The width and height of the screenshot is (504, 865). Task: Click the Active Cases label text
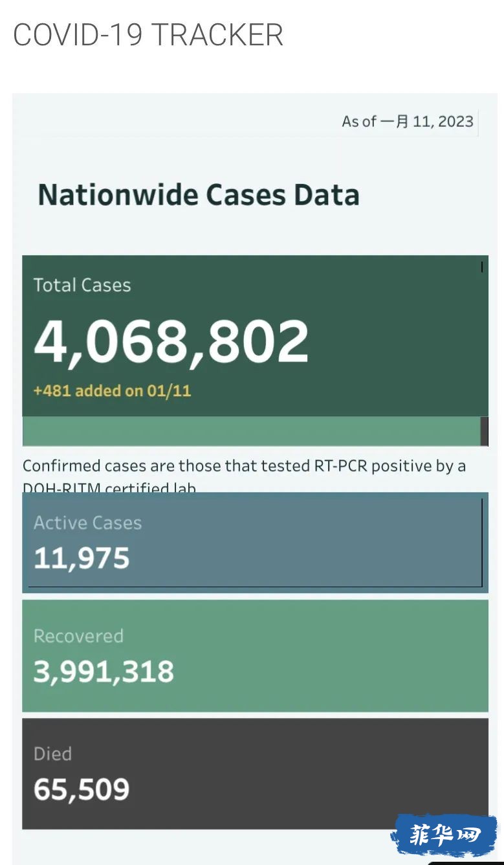pyautogui.click(x=87, y=522)
